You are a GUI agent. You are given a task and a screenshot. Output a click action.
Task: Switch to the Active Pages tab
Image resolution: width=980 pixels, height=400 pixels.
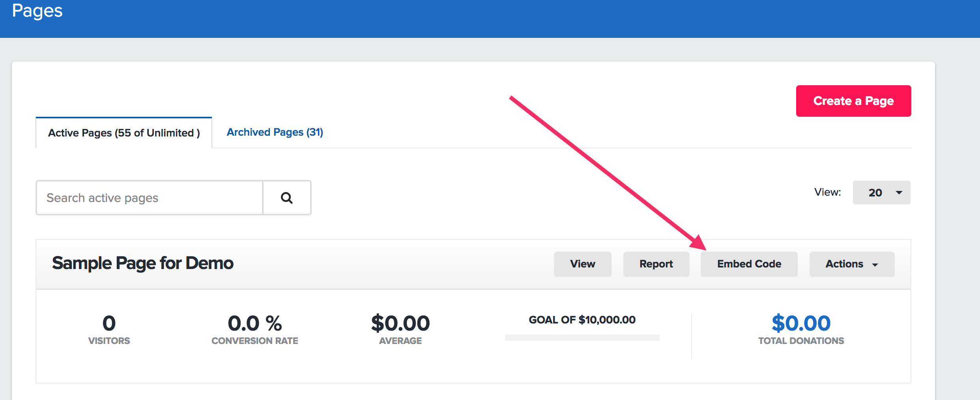coord(124,133)
